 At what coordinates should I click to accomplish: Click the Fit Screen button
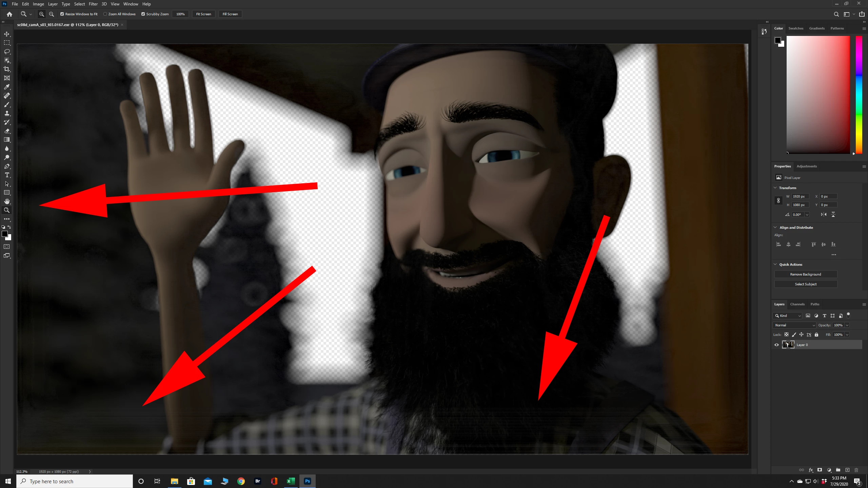coord(203,14)
